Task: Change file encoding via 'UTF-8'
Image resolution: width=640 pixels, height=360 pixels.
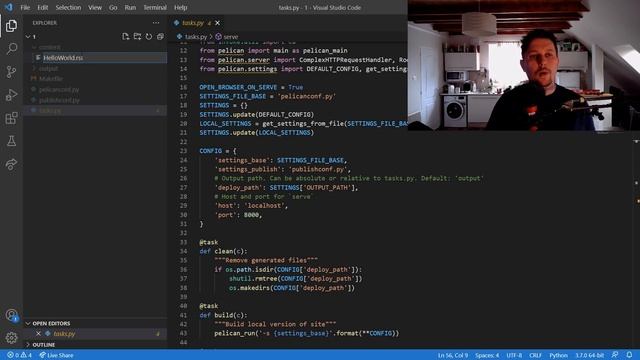Action: click(514, 355)
